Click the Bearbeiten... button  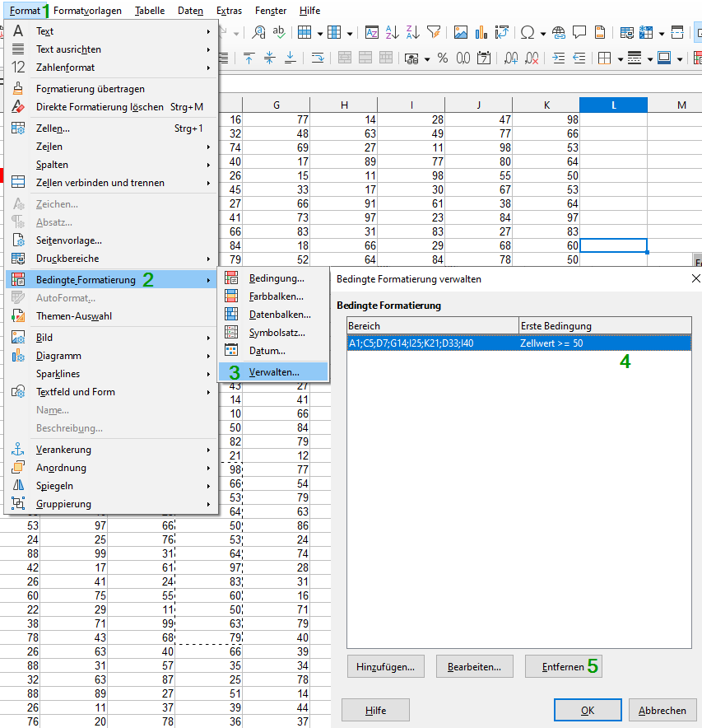click(475, 665)
